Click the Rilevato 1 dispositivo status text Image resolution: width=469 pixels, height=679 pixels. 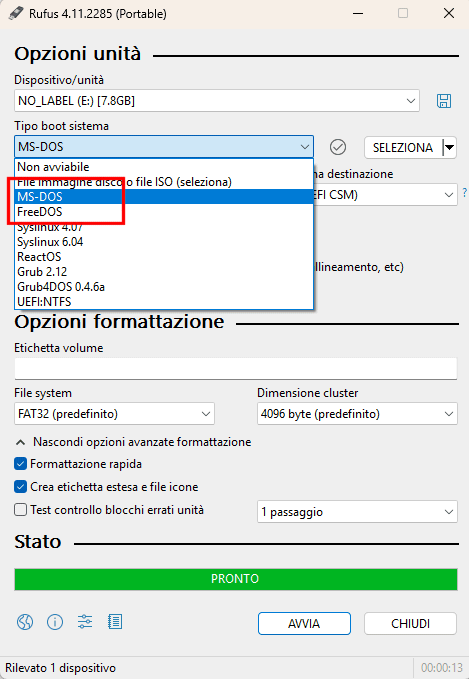pos(61,668)
